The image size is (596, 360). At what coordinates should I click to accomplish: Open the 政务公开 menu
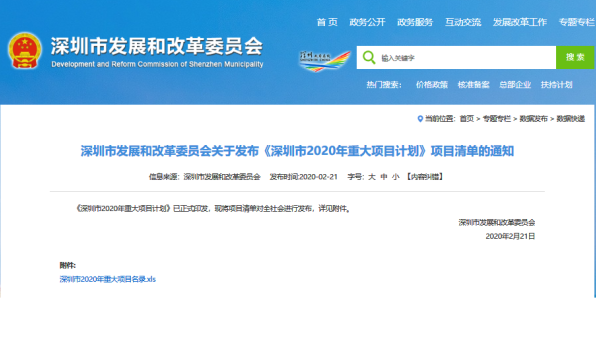click(367, 22)
